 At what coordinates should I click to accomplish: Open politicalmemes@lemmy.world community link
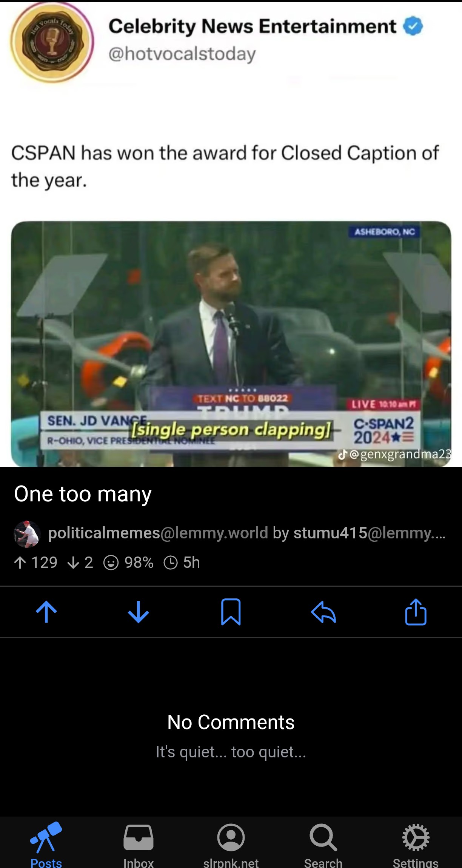pos(158,533)
